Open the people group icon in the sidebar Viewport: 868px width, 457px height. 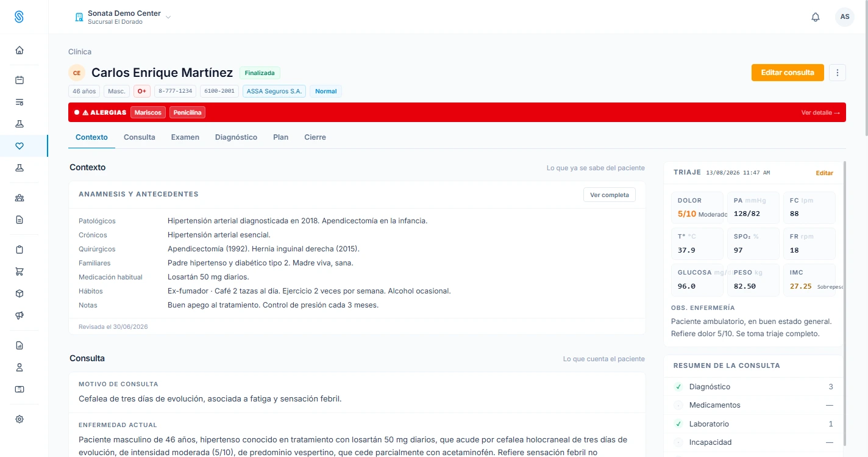(20, 198)
